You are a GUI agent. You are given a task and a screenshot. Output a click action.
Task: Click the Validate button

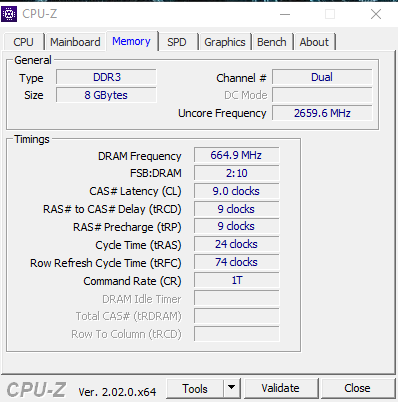[281, 388]
